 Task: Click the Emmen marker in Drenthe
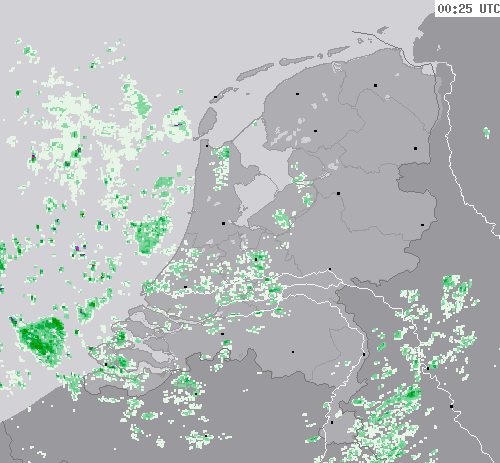[x=415, y=148]
